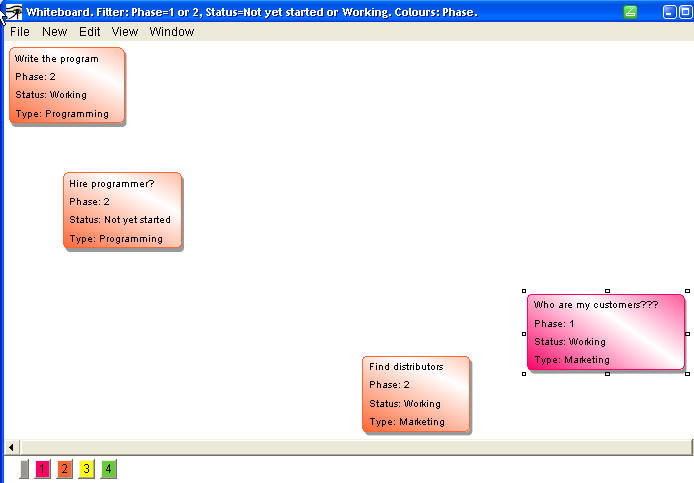The height and width of the screenshot is (483, 694).
Task: Click 'Status: Not yet started' on Hire programmer card
Action: click(120, 220)
